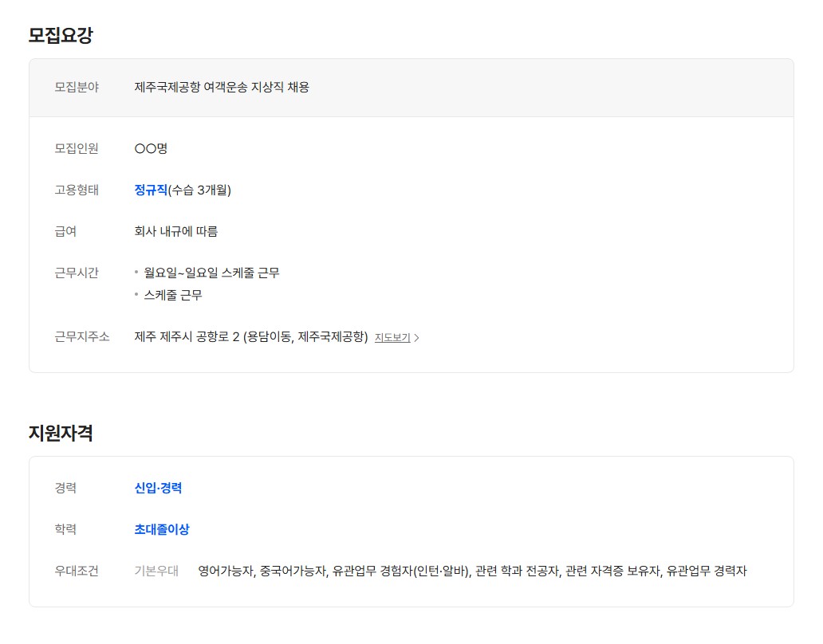The image size is (823, 644).
Task: Click the 근무시간 label
Action: click(77, 273)
